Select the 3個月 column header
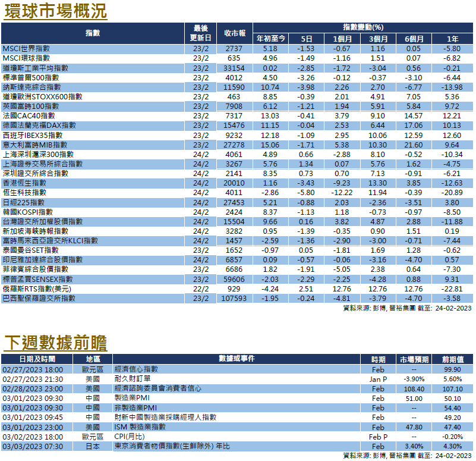 (378, 39)
